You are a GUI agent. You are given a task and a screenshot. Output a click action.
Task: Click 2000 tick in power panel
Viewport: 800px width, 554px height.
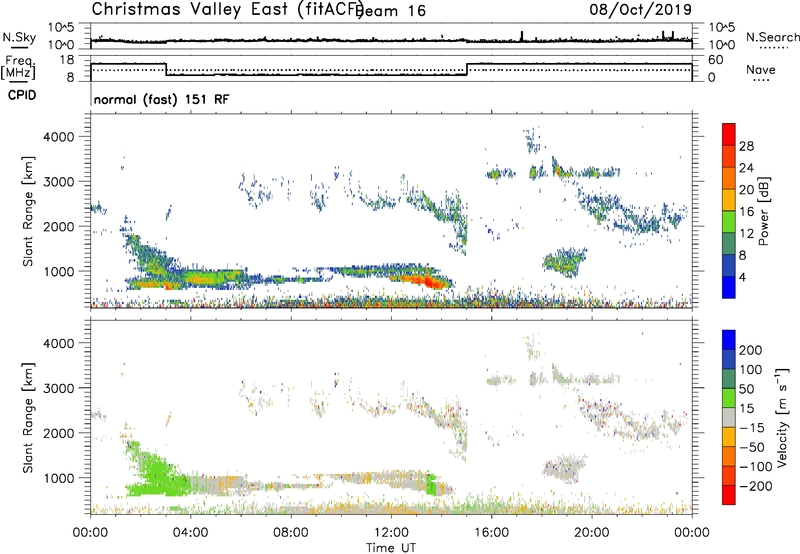(58, 226)
